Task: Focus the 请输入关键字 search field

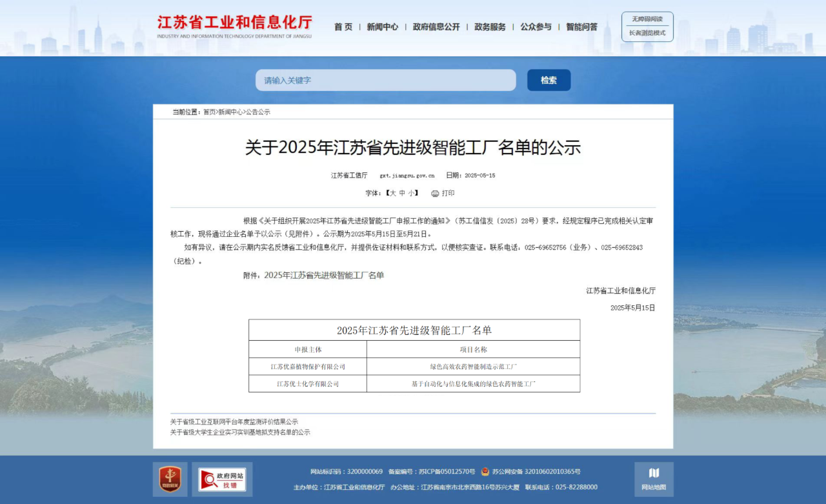Action: point(385,81)
